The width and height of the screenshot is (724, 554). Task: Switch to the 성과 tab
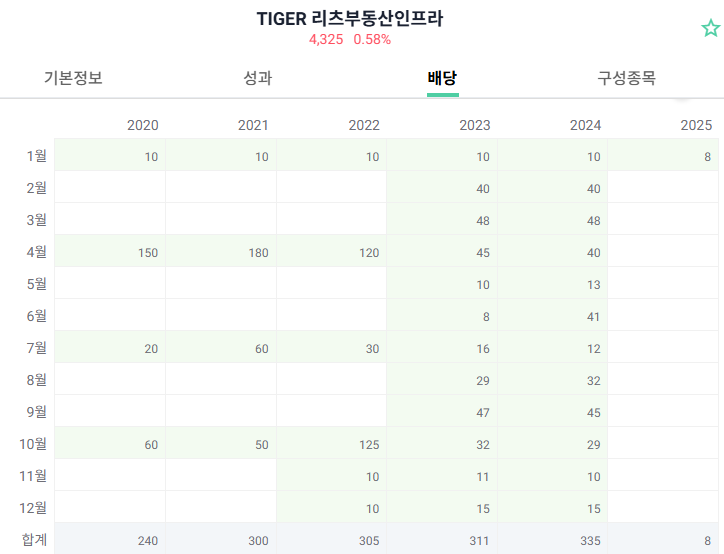point(258,78)
